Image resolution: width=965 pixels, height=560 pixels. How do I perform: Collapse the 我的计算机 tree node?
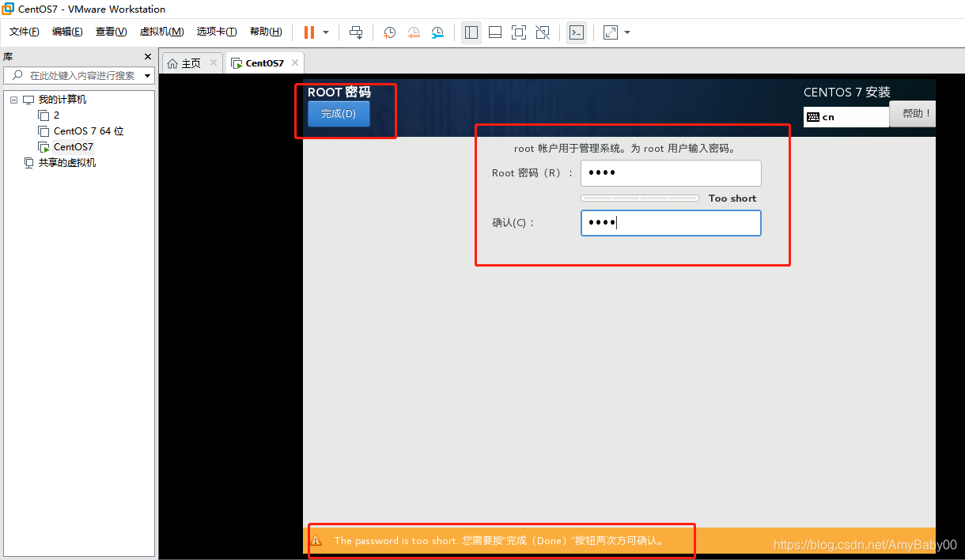tap(13, 100)
